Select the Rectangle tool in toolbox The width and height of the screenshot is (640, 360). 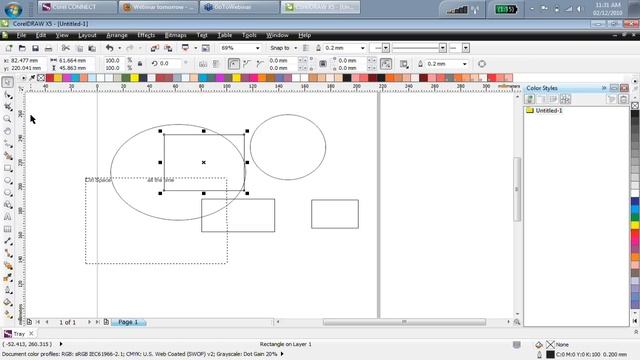(7, 168)
